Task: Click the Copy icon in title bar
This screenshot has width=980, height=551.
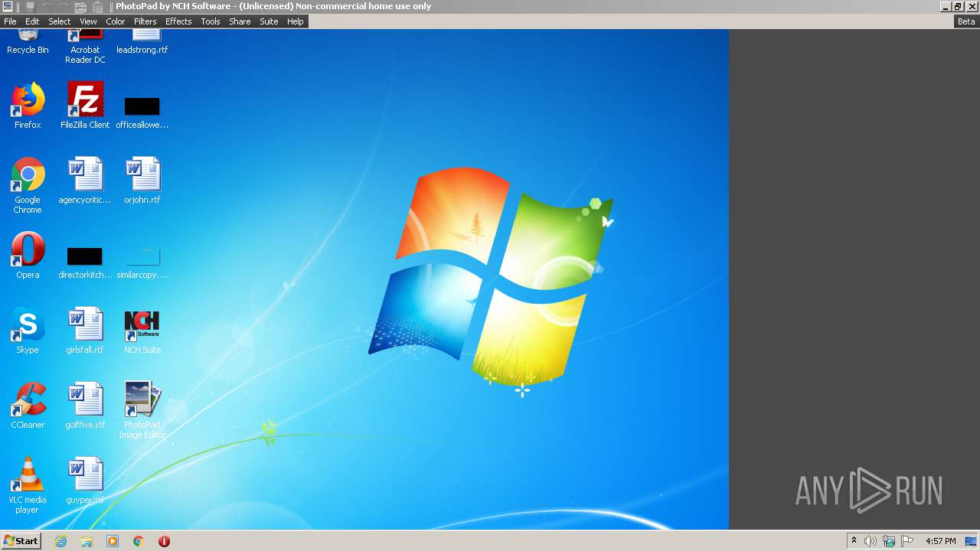Action: coord(80,6)
